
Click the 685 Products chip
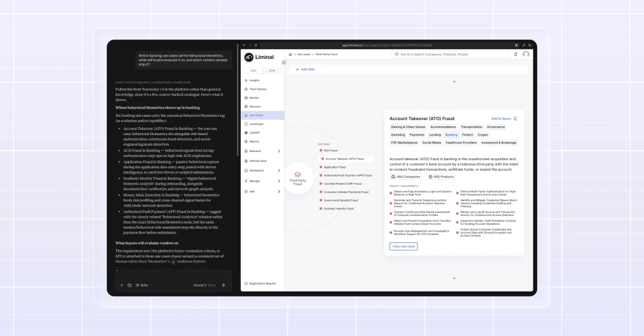[x=441, y=177]
